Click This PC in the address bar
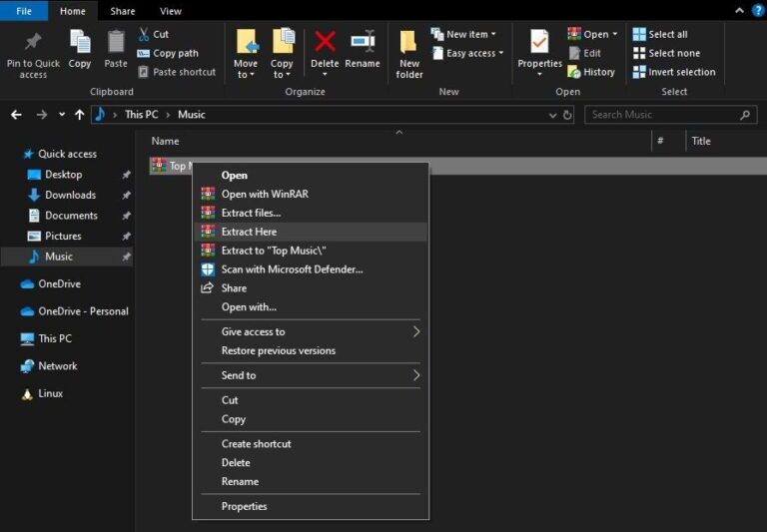Screen dimensions: 767x532 pyautogui.click(x=142, y=115)
